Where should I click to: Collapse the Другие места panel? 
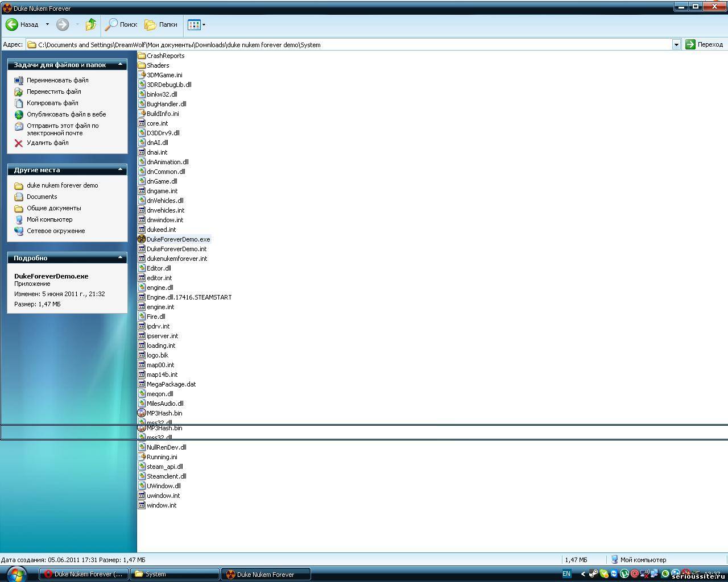pos(120,169)
